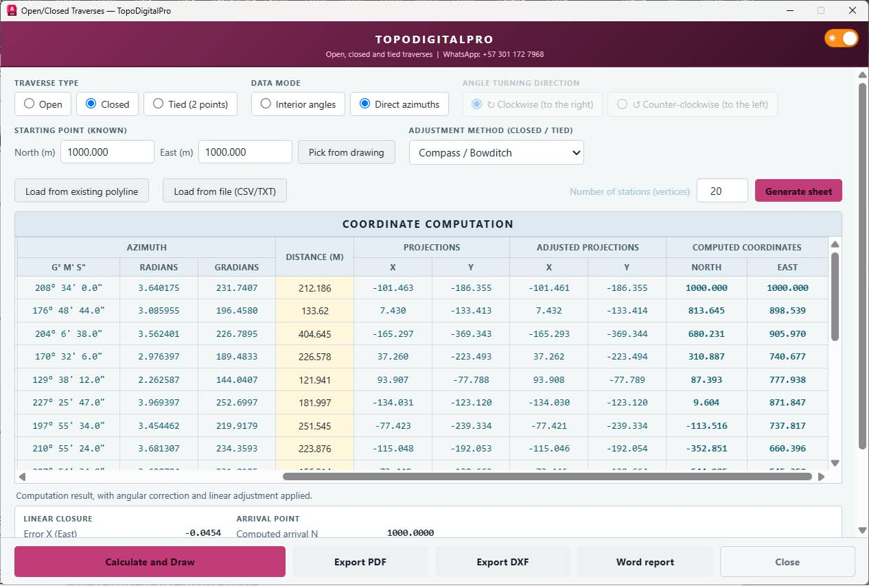Click distance cell 251.545
The image size is (869, 588).
pos(314,426)
